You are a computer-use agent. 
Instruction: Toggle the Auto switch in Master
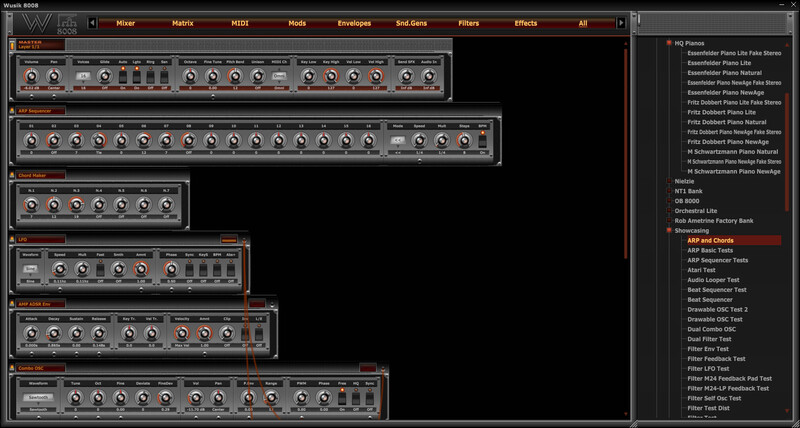[124, 70]
